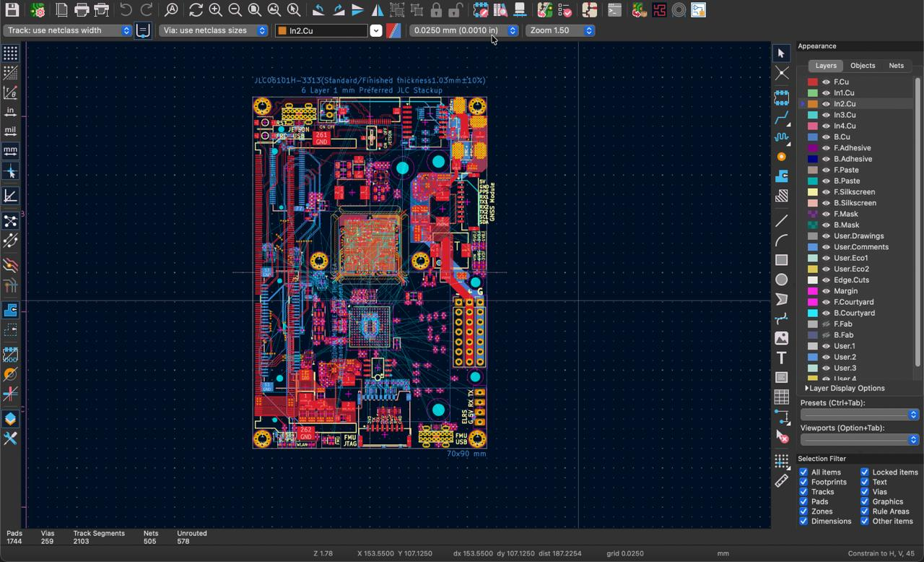Switch to the Objects tab
This screenshot has height=562, width=924.
pyautogui.click(x=862, y=66)
